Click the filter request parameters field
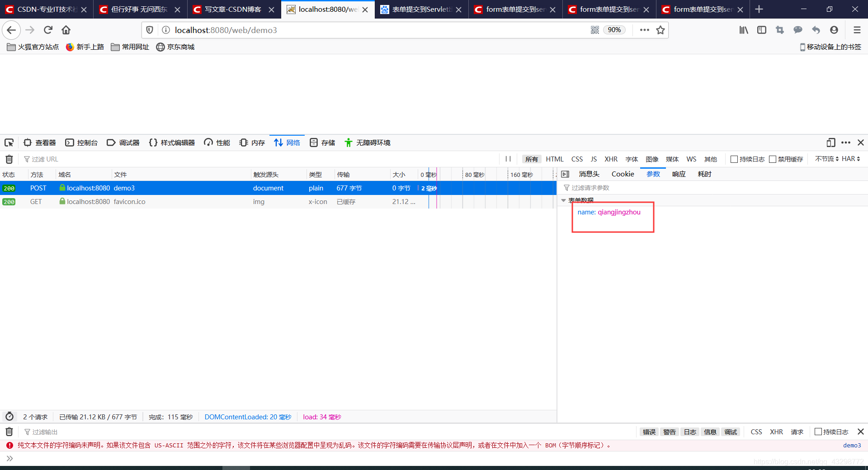This screenshot has height=470, width=868. click(x=712, y=188)
